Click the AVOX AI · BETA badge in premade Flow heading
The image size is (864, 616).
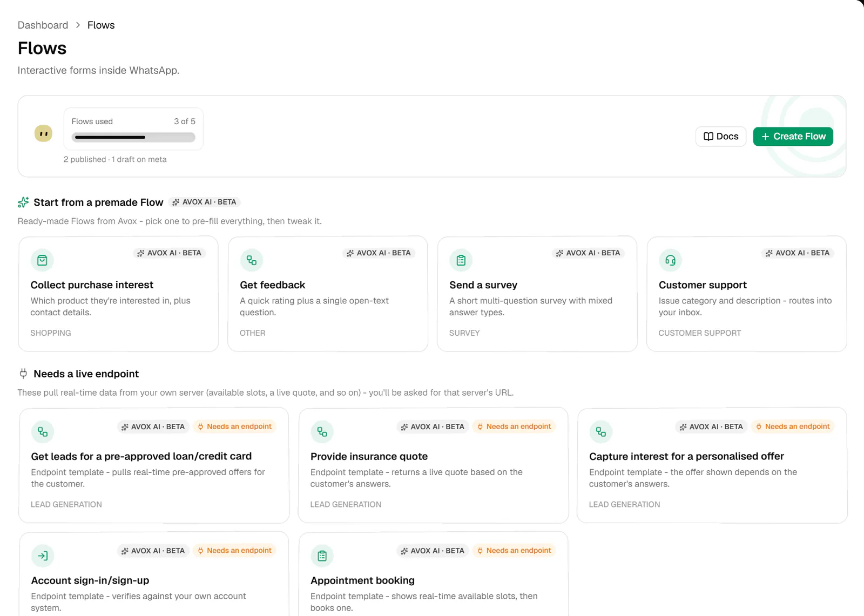tap(204, 202)
